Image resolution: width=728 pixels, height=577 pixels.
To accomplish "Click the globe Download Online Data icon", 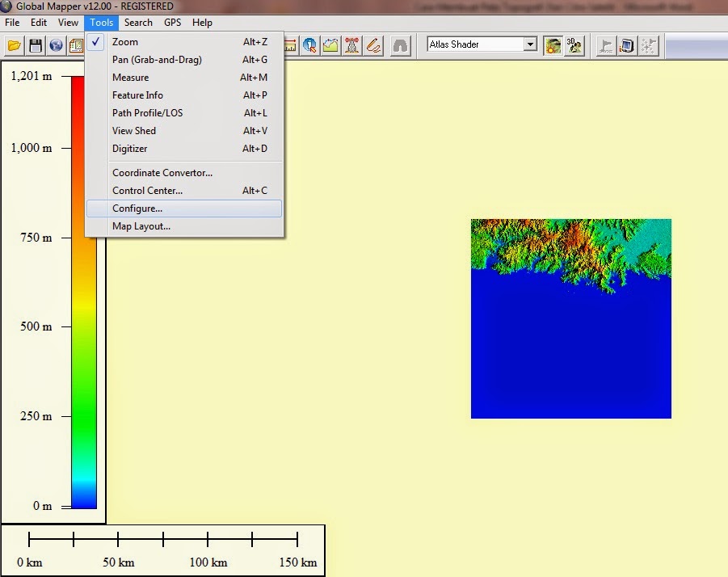I will click(56, 45).
